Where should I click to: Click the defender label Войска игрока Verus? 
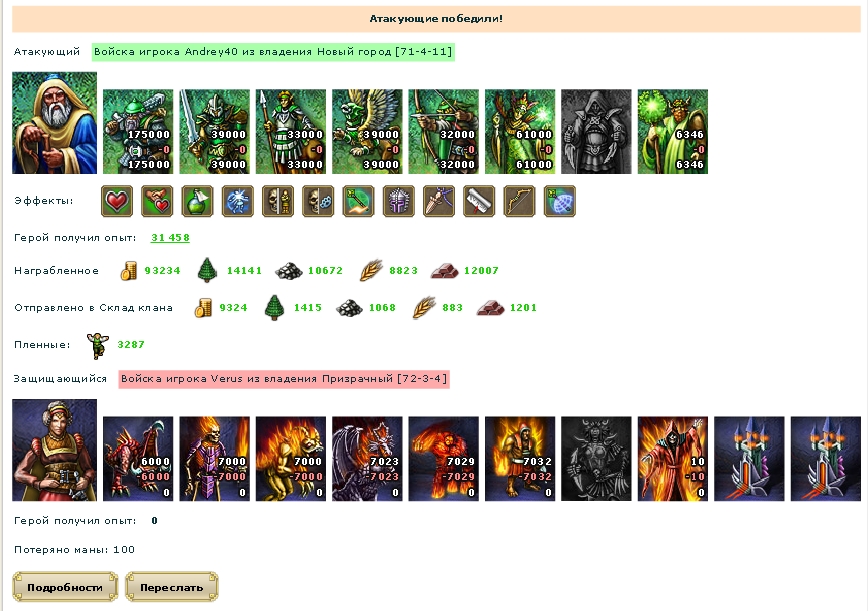(x=284, y=379)
